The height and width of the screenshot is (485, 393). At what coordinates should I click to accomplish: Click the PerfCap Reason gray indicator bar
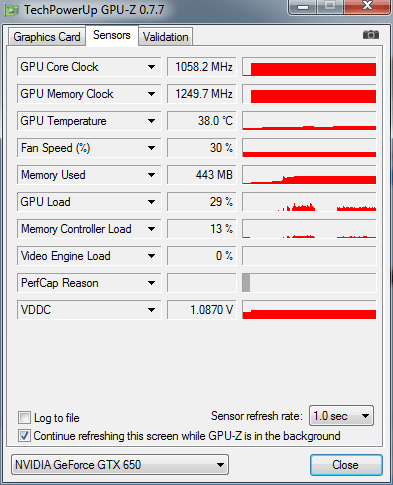click(246, 283)
